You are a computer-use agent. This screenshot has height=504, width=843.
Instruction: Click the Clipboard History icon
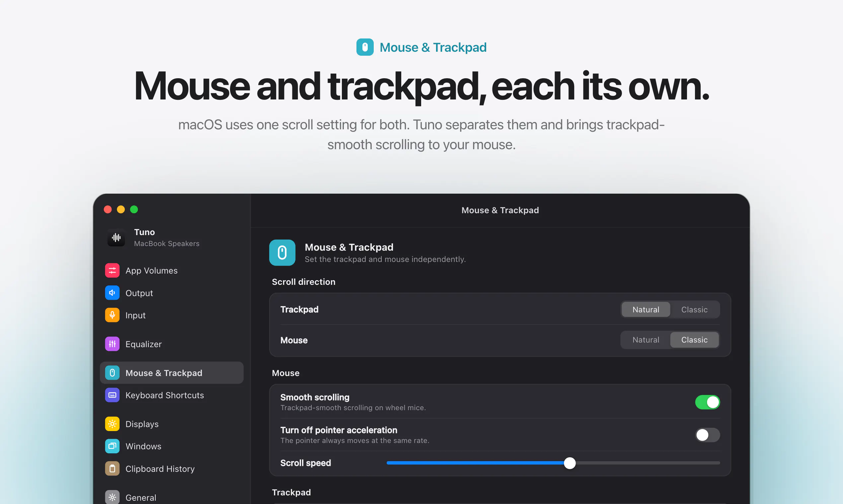click(x=112, y=469)
